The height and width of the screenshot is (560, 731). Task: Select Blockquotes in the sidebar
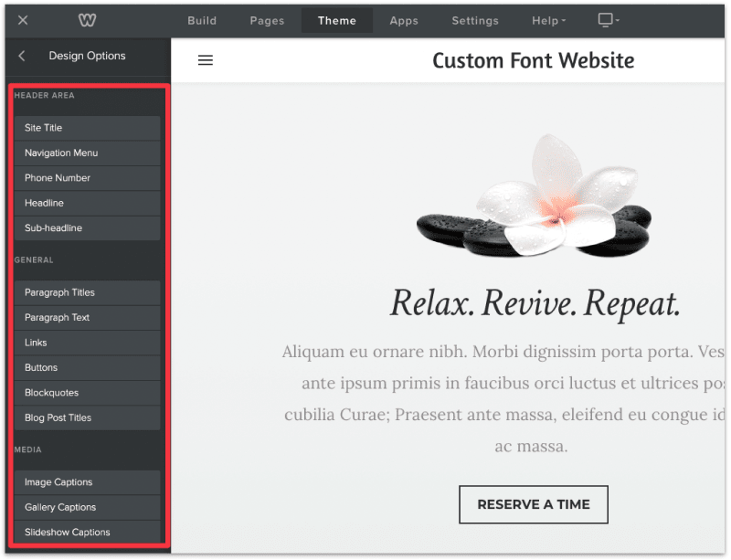point(87,392)
